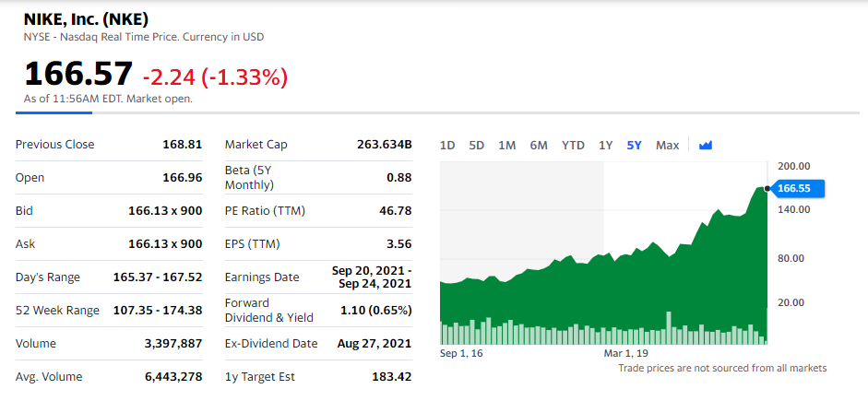Select the active 5Y chart range
Viewport: 868px width, 401px height.
pyautogui.click(x=635, y=146)
